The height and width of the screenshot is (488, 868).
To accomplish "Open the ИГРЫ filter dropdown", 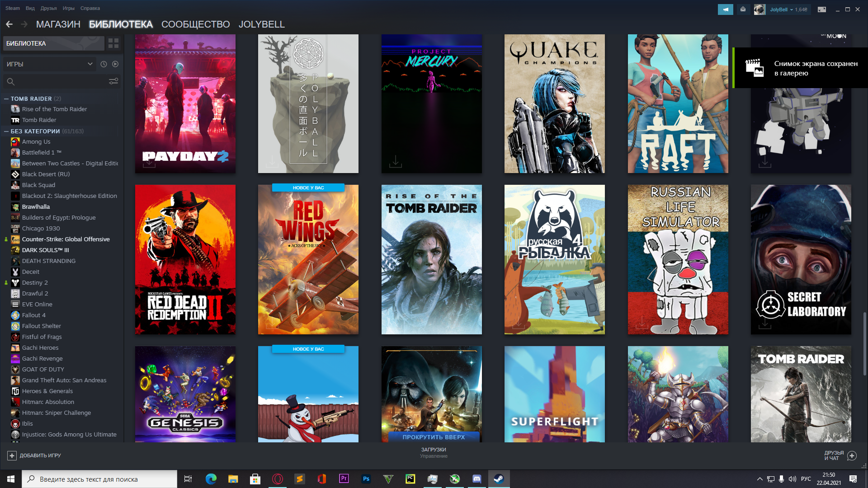I will click(49, 64).
